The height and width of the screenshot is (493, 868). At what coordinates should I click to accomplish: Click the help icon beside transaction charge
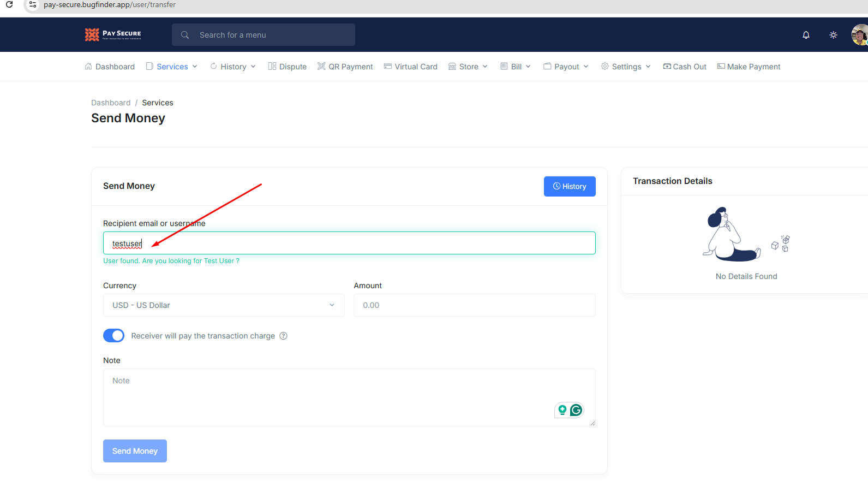[283, 336]
